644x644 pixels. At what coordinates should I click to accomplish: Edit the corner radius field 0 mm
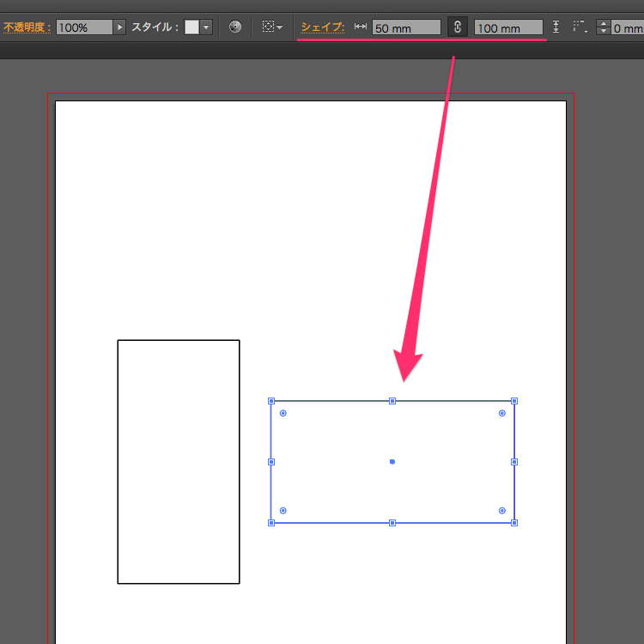coord(627,27)
